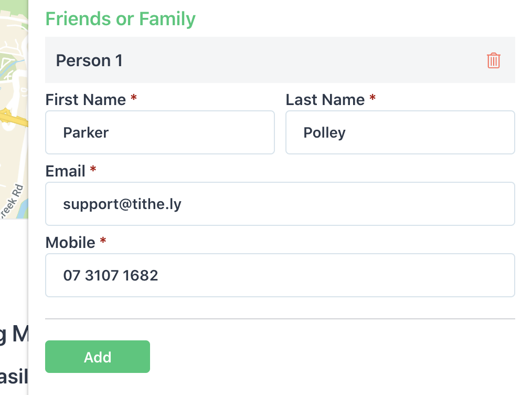The width and height of the screenshot is (532, 395).
Task: Click the red asterisk beside First Name
Action: tap(134, 98)
